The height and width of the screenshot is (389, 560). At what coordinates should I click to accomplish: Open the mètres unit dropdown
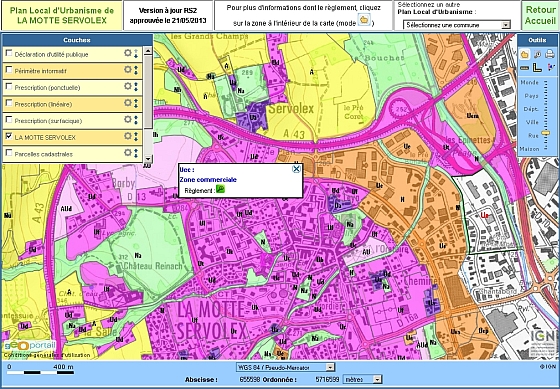(x=362, y=379)
